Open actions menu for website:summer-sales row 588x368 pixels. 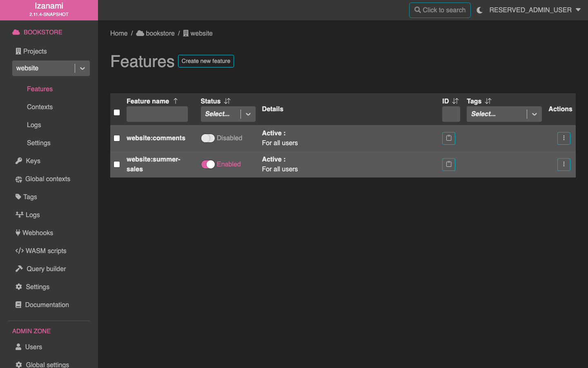(563, 164)
